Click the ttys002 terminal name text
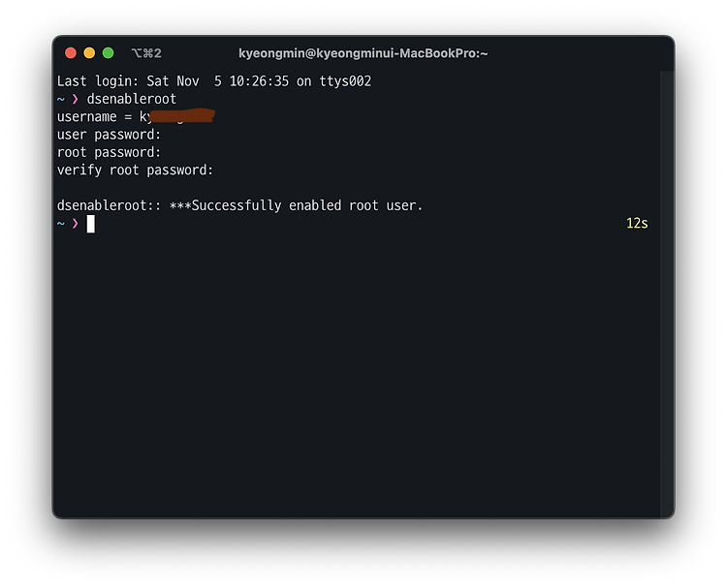727x588 pixels. click(345, 81)
